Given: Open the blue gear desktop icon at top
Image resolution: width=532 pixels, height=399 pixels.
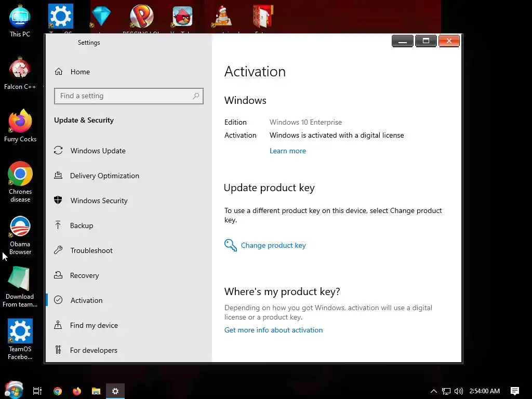Looking at the screenshot, I should tap(60, 16).
